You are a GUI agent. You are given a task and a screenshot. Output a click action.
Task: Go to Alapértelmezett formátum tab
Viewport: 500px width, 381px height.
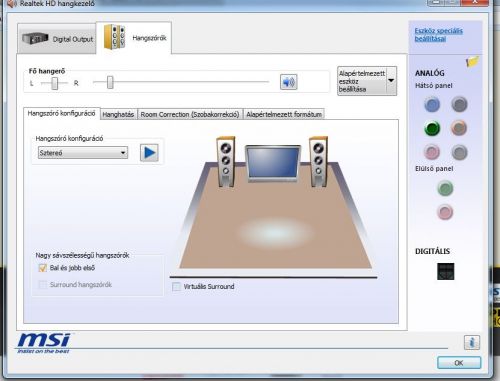[x=284, y=114]
